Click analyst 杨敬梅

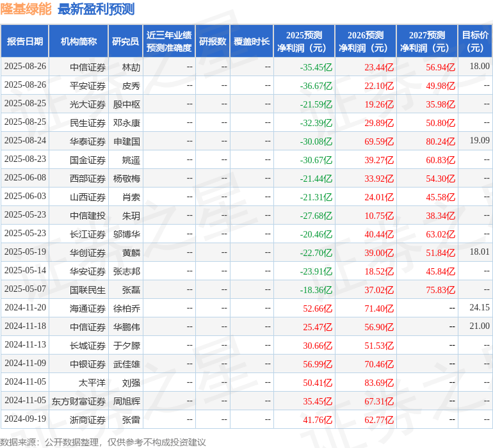click(x=127, y=179)
